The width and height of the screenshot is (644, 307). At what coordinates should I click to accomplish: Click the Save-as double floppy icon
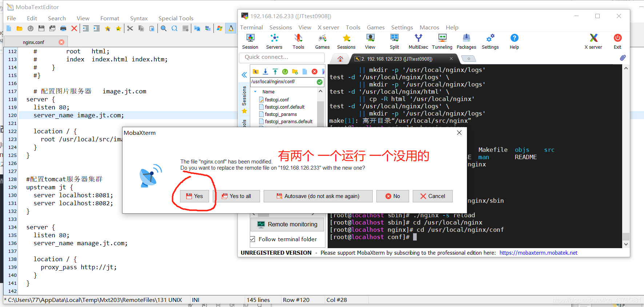[52, 28]
